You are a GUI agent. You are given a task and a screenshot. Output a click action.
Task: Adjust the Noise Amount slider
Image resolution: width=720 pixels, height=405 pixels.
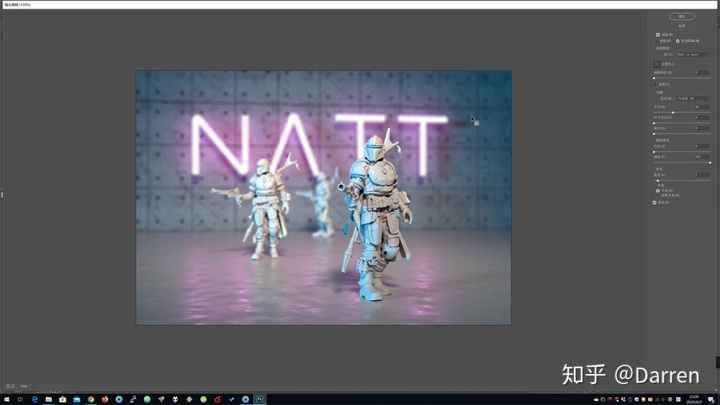(x=681, y=180)
